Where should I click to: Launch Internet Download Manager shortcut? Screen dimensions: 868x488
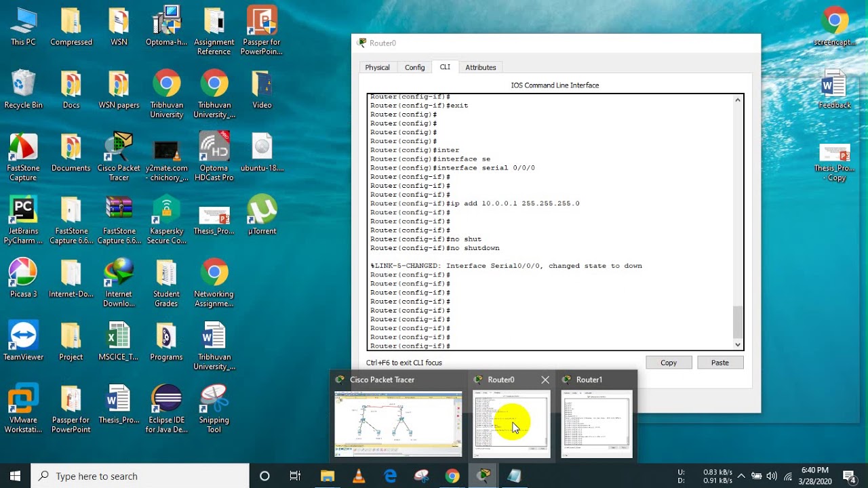[119, 283]
